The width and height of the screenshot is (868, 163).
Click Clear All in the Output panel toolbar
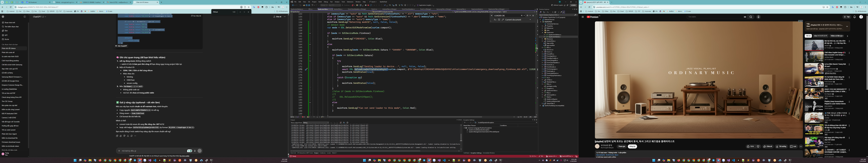coord(341,122)
